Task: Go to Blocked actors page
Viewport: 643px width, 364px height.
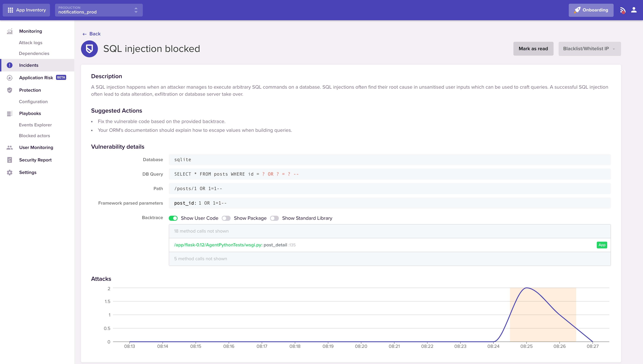Action: [x=34, y=136]
